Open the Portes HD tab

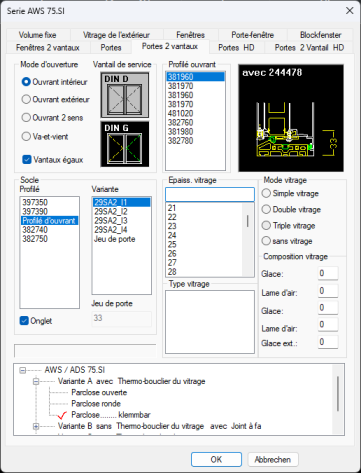tap(236, 48)
